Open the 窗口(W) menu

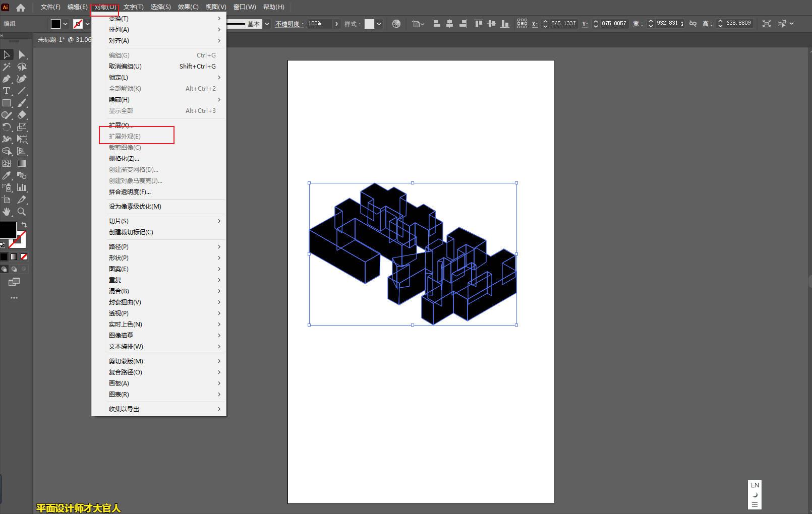pyautogui.click(x=245, y=7)
